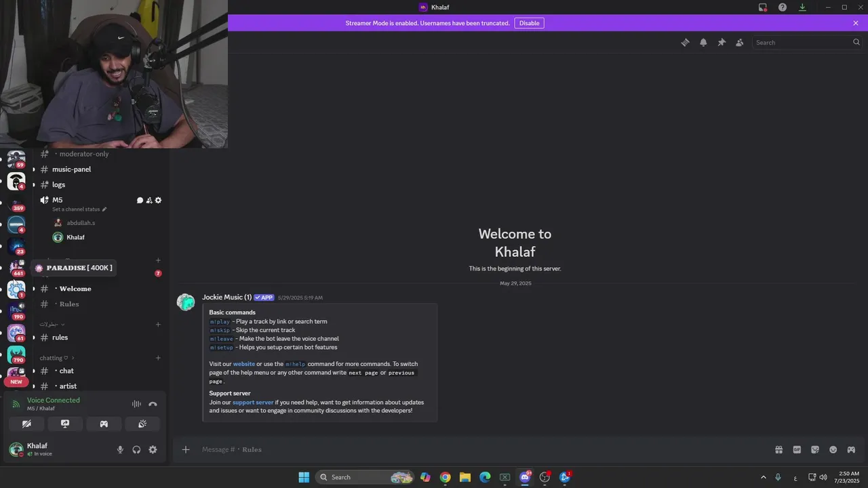Open M5 channel settings gear
Screen dimensions: 868x488
(159, 200)
